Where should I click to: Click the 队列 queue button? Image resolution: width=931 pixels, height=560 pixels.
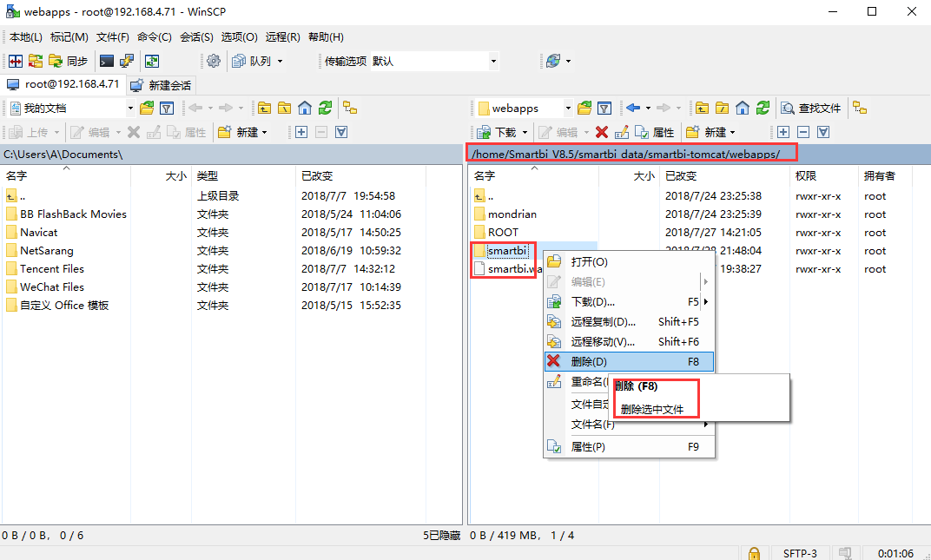(x=252, y=61)
